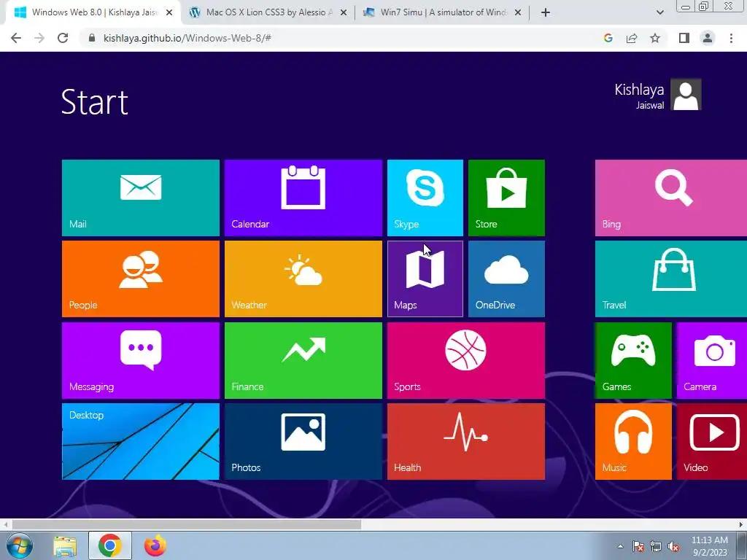
Task: Open Windows Explorer from taskbar
Action: [65, 546]
